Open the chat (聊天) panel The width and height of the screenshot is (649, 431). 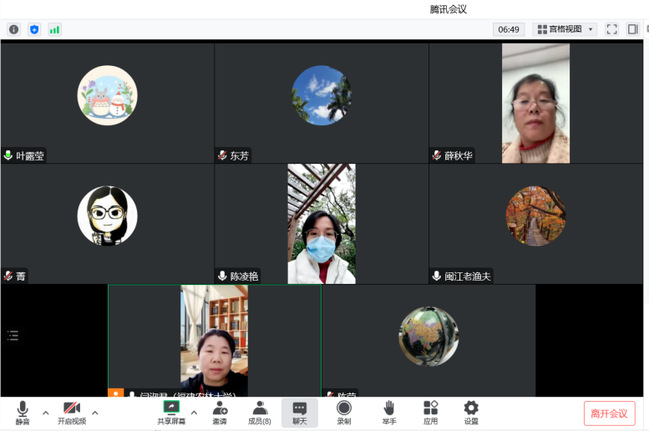[x=299, y=412]
